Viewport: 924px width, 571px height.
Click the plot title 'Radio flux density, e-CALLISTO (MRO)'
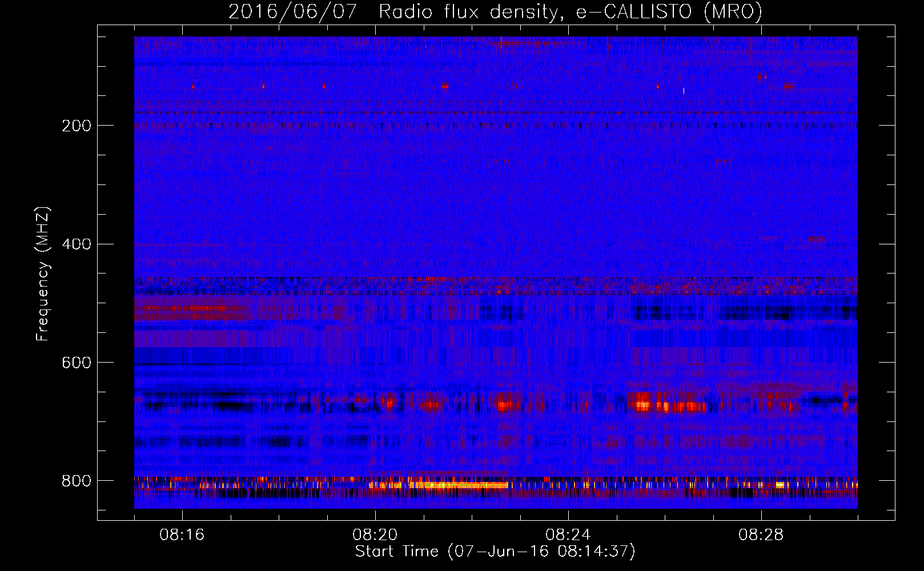pyautogui.click(x=571, y=11)
